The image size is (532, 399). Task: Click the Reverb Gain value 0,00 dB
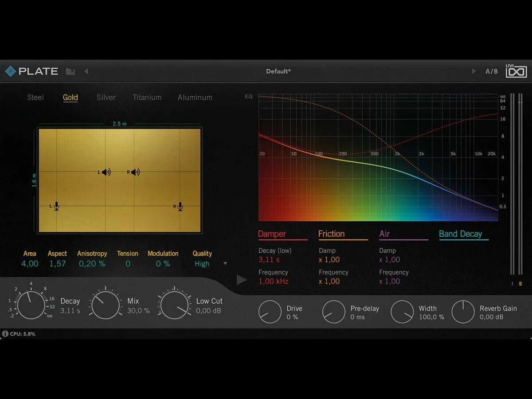(492, 317)
